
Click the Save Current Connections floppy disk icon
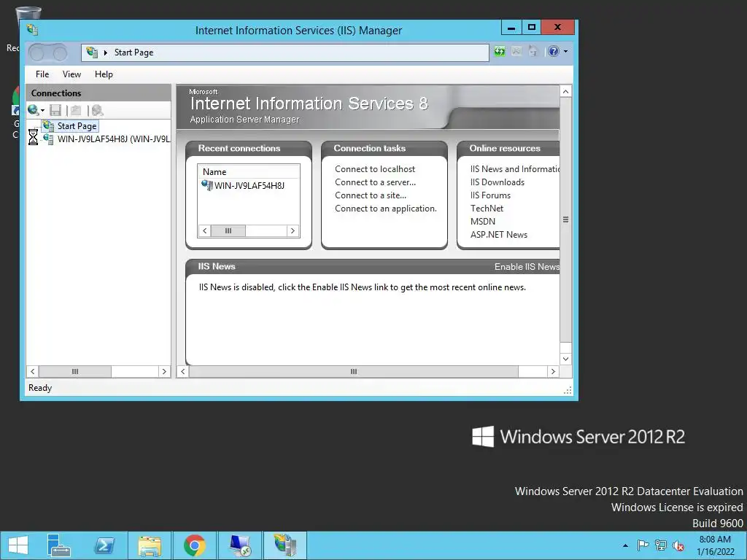[x=55, y=111]
